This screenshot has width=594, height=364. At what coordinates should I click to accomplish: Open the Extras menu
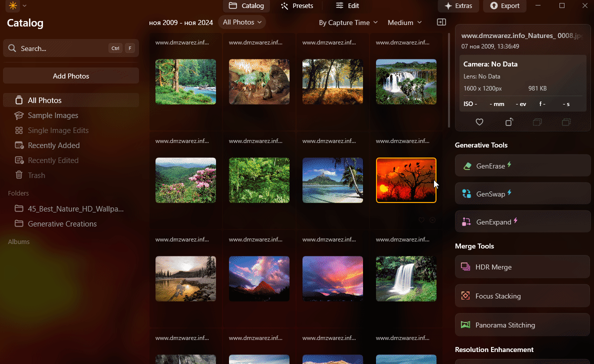coord(458,5)
